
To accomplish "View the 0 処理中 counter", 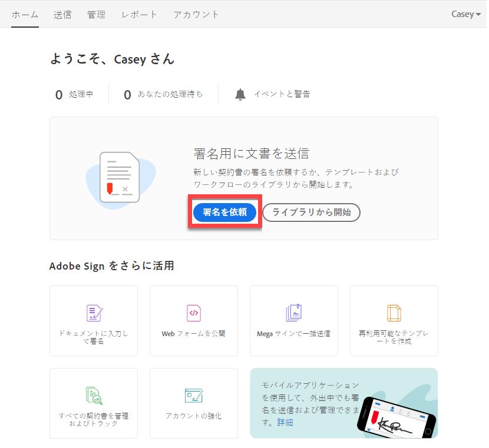I will (74, 94).
